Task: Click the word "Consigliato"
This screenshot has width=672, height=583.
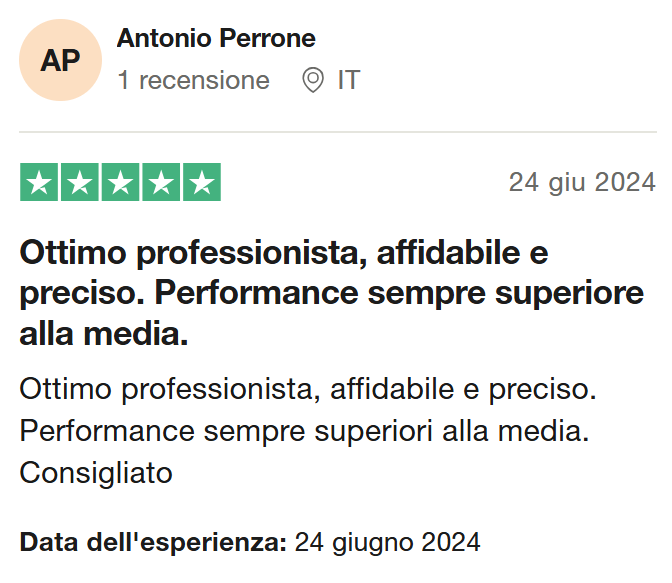Action: pyautogui.click(x=96, y=472)
